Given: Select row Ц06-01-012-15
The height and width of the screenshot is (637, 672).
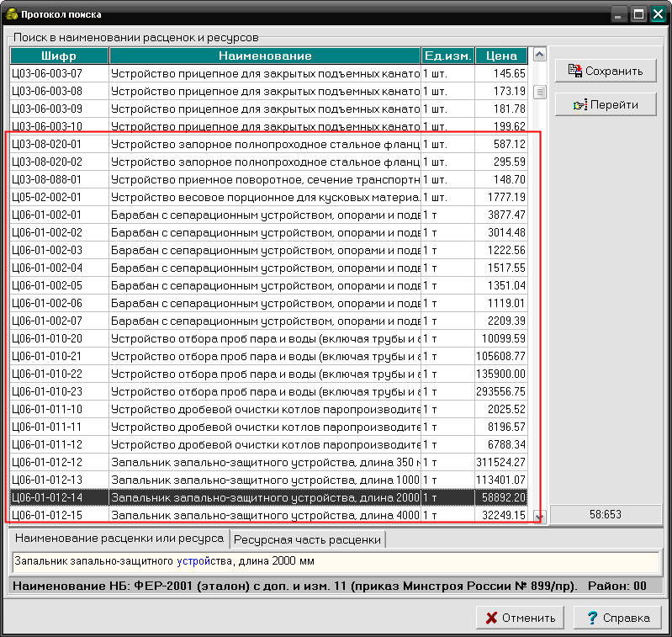Looking at the screenshot, I should pyautogui.click(x=268, y=515).
